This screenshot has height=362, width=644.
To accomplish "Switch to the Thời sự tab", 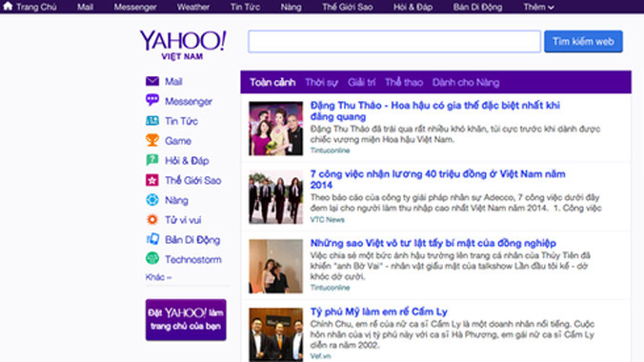I will click(321, 82).
